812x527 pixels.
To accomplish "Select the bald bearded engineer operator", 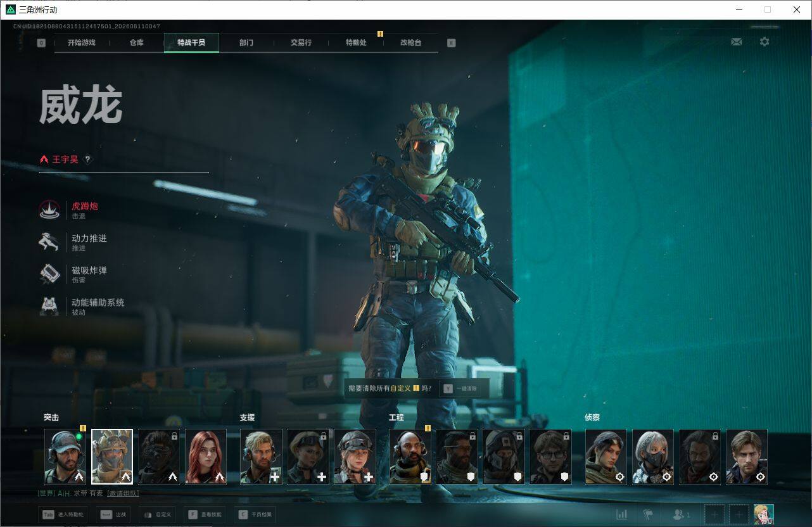I will tap(410, 457).
